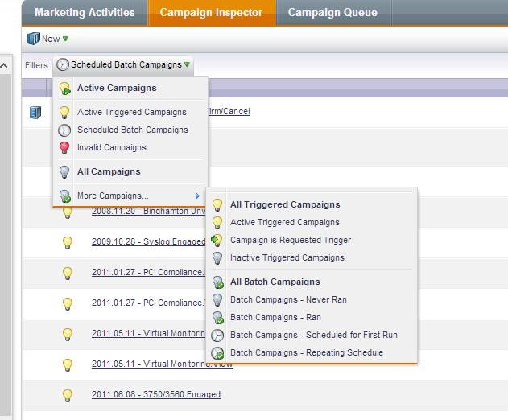Switch to the Campaign Queue tab

(332, 13)
